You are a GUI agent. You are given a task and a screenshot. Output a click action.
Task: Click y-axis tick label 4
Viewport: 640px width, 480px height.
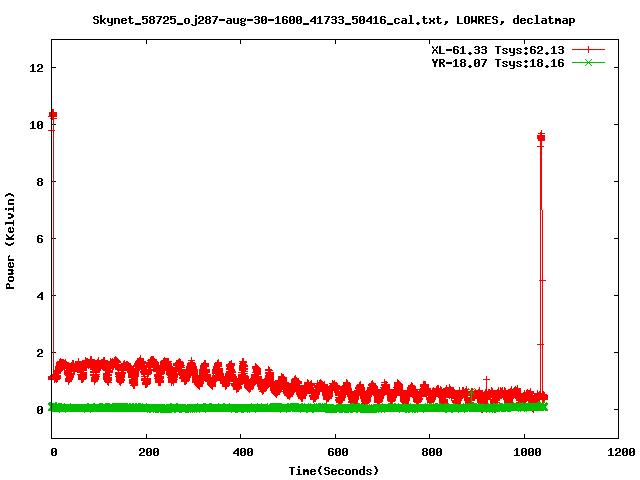click(40, 296)
